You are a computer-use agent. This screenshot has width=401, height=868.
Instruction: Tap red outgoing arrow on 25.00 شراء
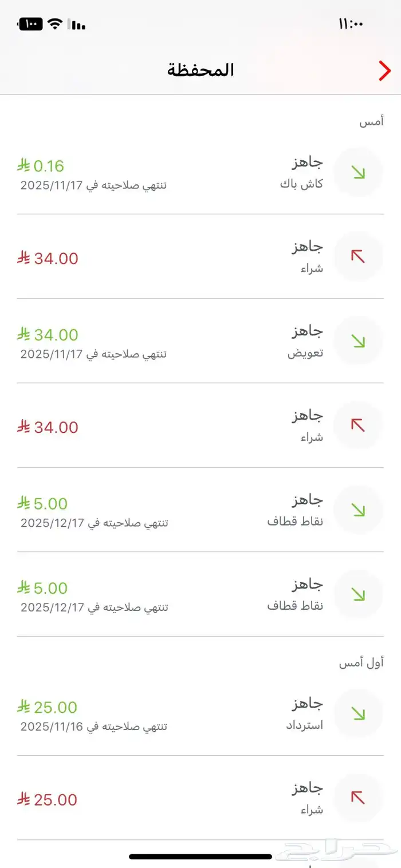[x=359, y=798]
